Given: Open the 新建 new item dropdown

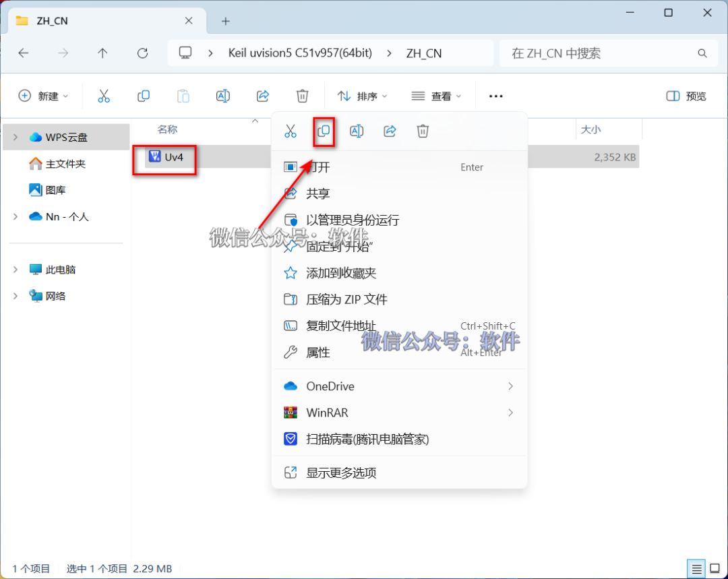Looking at the screenshot, I should click(x=43, y=96).
